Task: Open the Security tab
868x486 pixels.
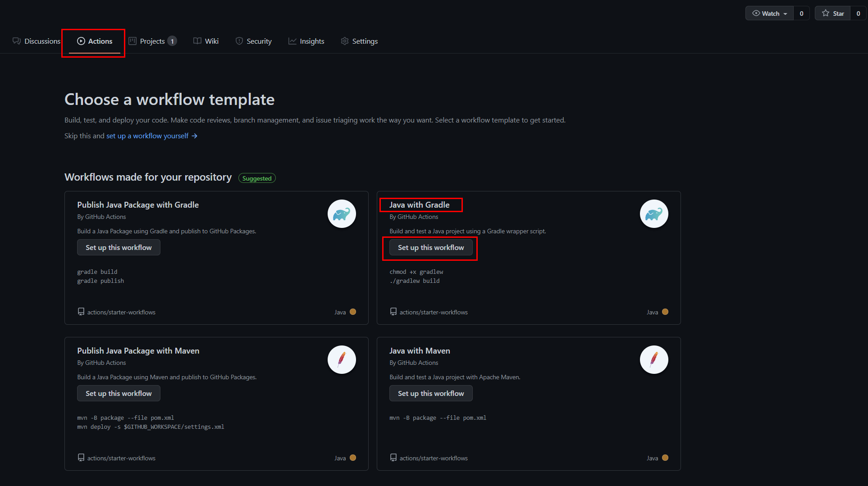Action: [254, 41]
